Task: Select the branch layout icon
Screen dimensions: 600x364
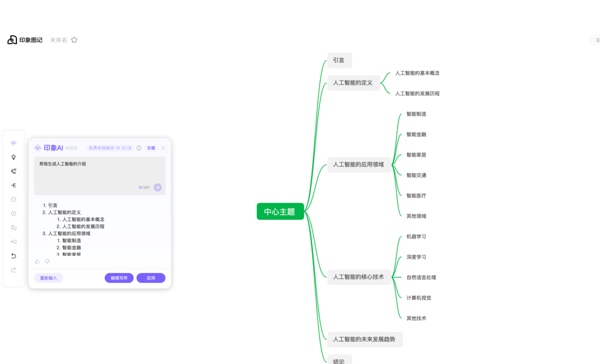Action: point(14,185)
